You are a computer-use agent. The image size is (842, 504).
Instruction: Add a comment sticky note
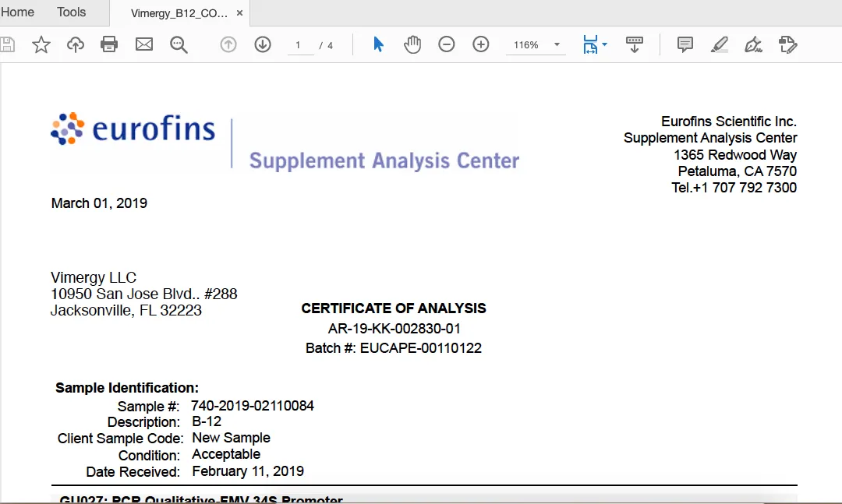(x=685, y=45)
